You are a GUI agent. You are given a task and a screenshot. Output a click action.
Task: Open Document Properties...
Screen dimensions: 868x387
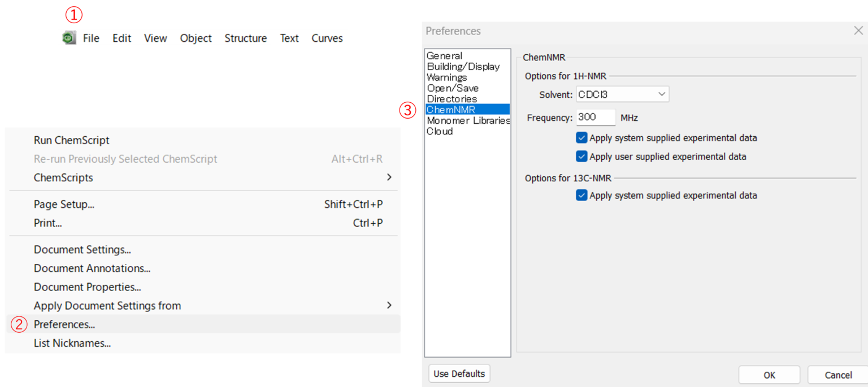click(x=202, y=287)
